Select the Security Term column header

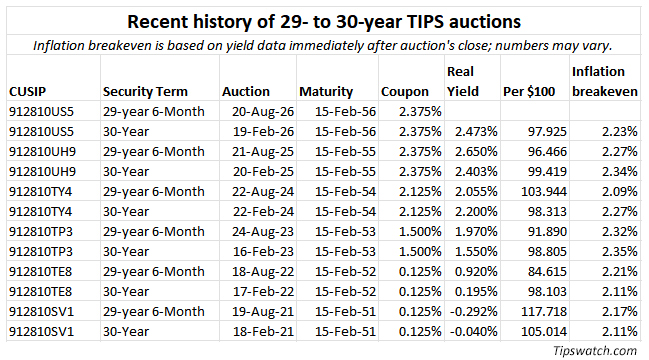(x=145, y=91)
